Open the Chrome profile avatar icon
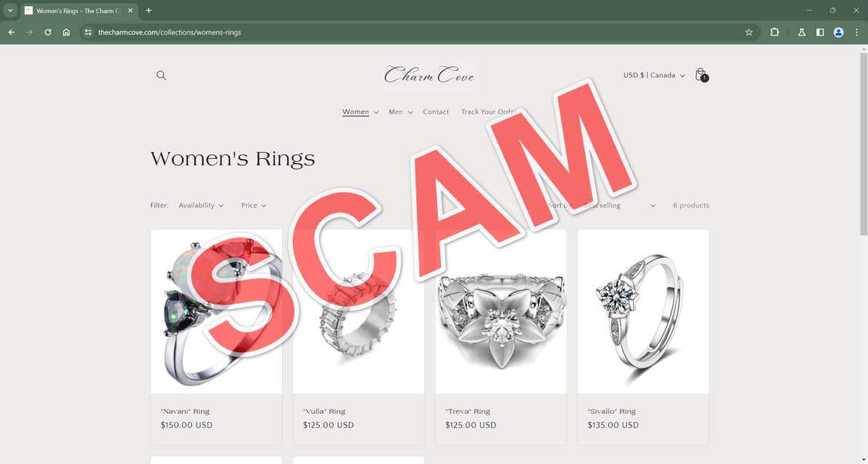Screen dimensions: 868x464 click(839, 32)
